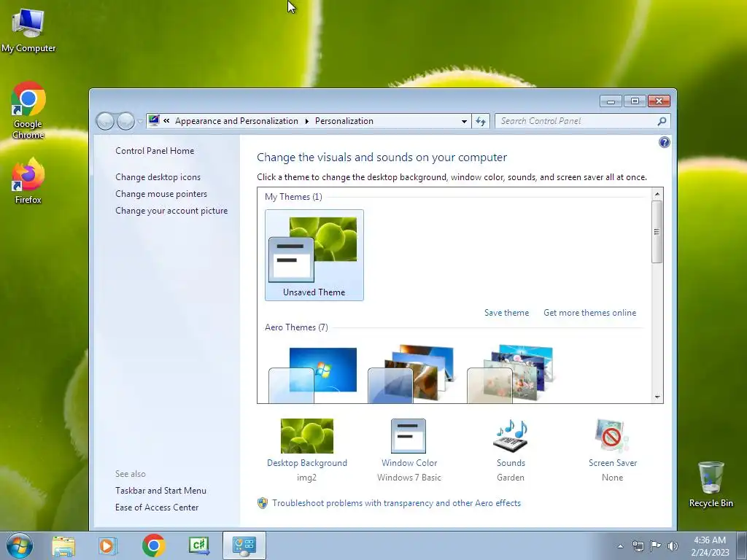Open Change your account picture
This screenshot has width=747, height=560.
coord(171,211)
